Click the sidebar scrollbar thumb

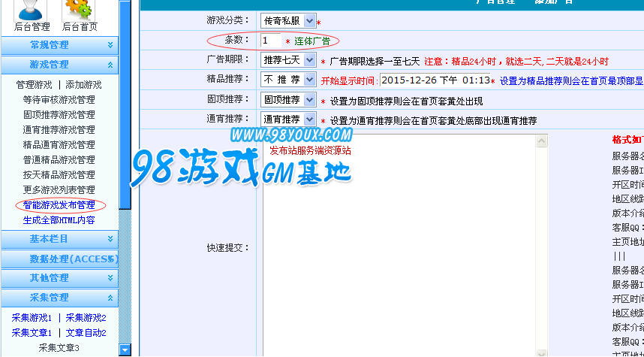tap(125, 105)
